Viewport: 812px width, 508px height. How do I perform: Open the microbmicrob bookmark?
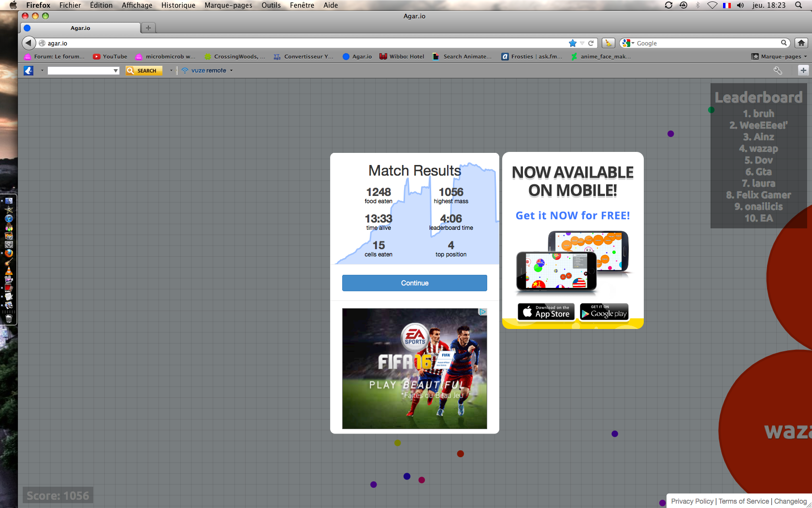point(165,57)
